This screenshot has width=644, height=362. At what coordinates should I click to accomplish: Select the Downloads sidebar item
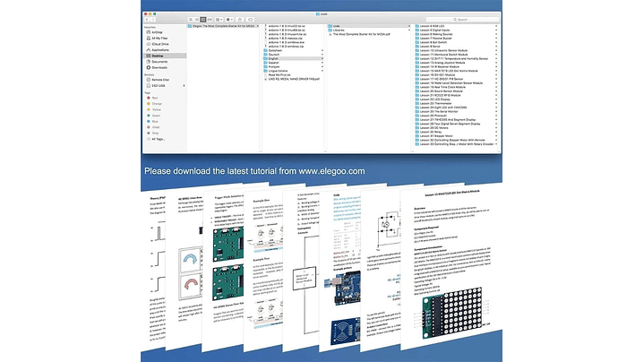(x=163, y=67)
